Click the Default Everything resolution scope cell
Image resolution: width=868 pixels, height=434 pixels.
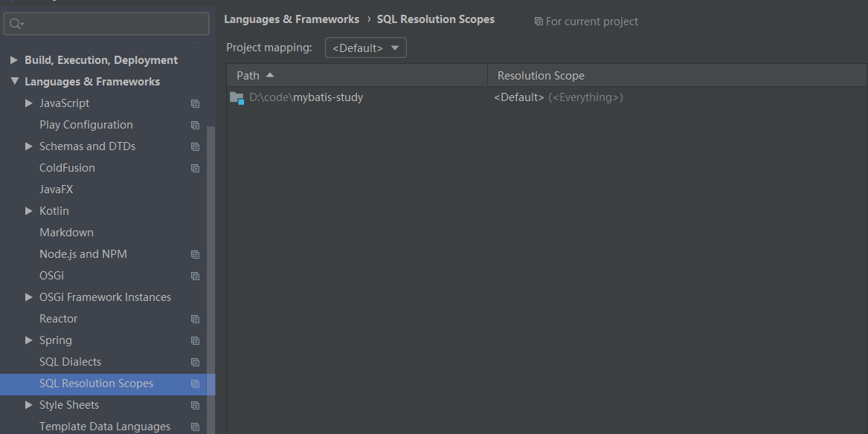click(x=559, y=97)
